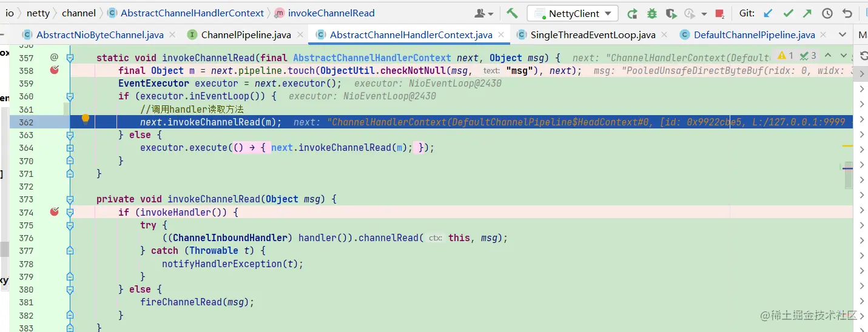Collapse the method fold marker at line 357
Image resolution: width=868 pixels, height=332 pixels.
70,58
